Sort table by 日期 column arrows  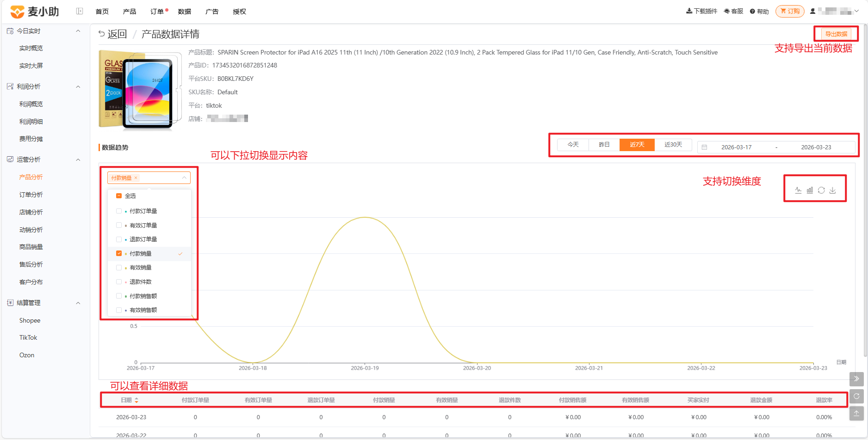click(136, 400)
